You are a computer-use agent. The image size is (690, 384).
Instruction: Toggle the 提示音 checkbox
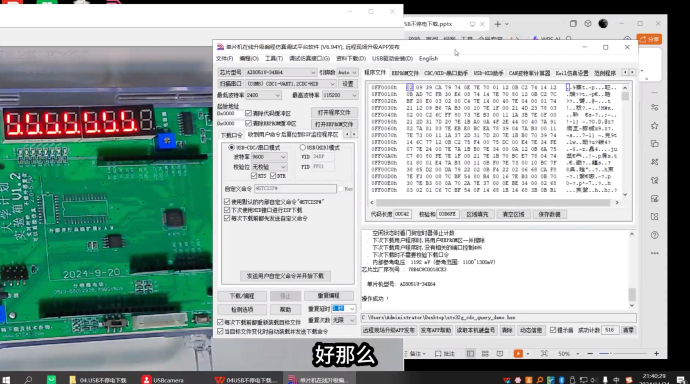click(553, 330)
